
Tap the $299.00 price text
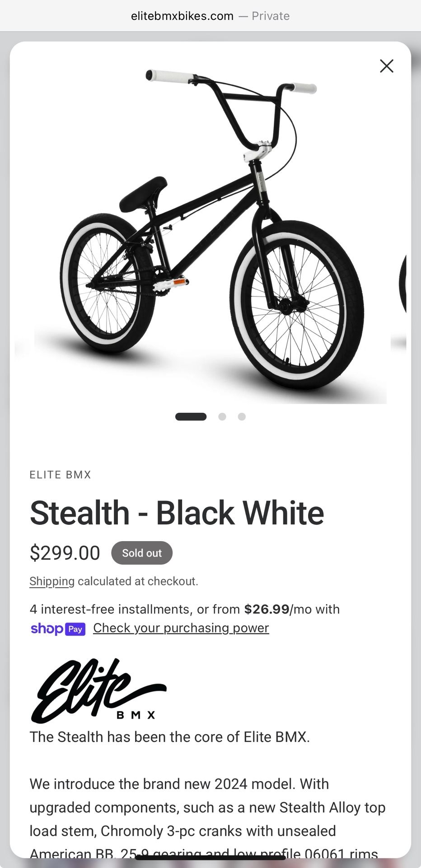65,552
